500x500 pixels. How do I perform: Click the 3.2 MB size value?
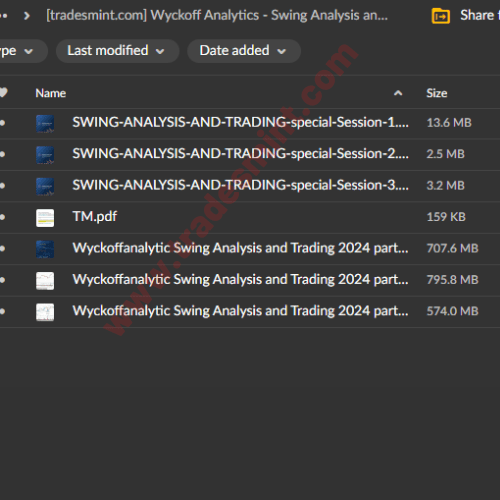[x=445, y=185]
